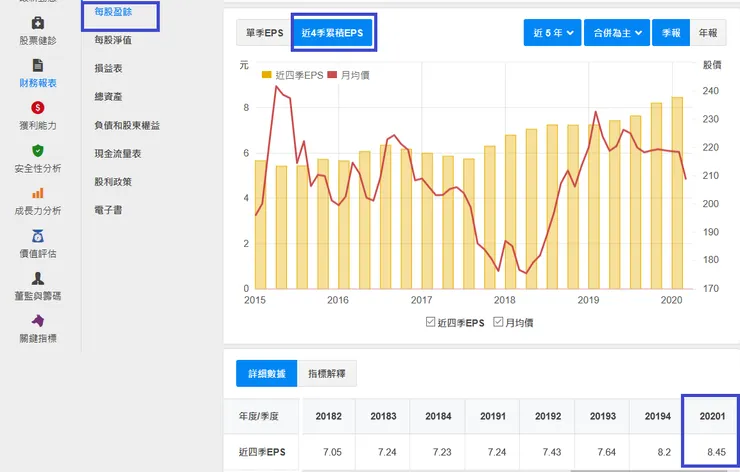Click the 20201 column header

tap(712, 416)
